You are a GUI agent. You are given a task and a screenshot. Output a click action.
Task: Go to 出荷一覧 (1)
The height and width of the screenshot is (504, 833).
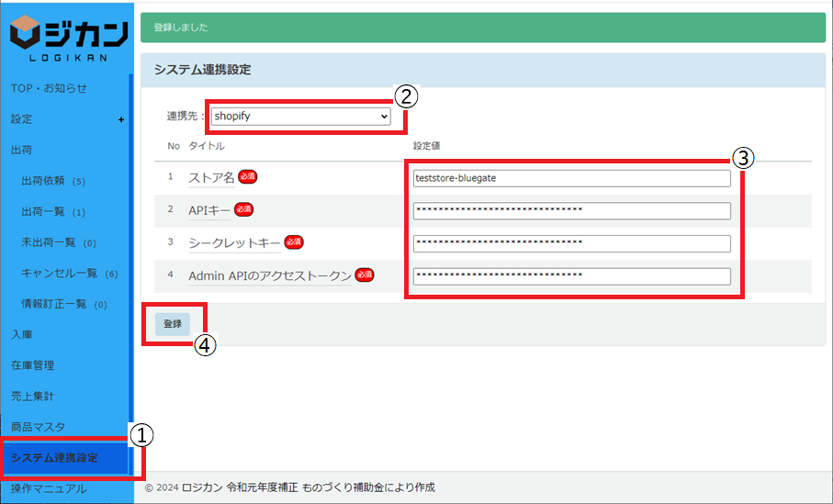coord(52,212)
